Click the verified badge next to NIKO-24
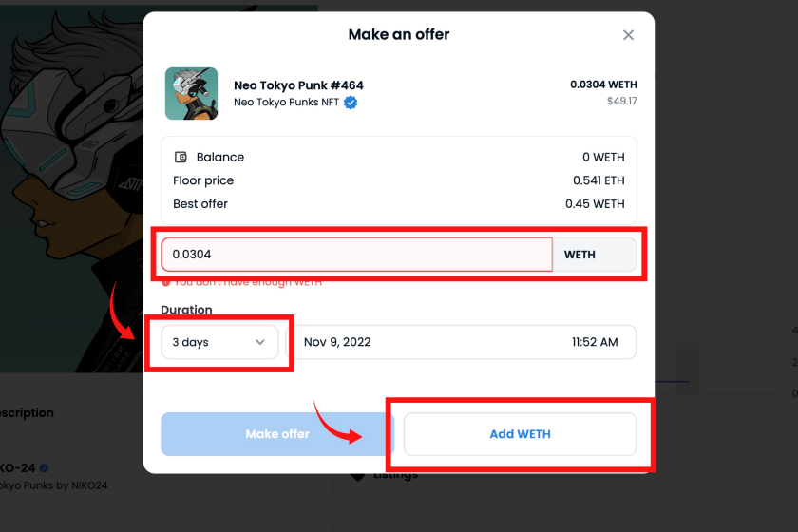This screenshot has width=798, height=532. point(45,467)
